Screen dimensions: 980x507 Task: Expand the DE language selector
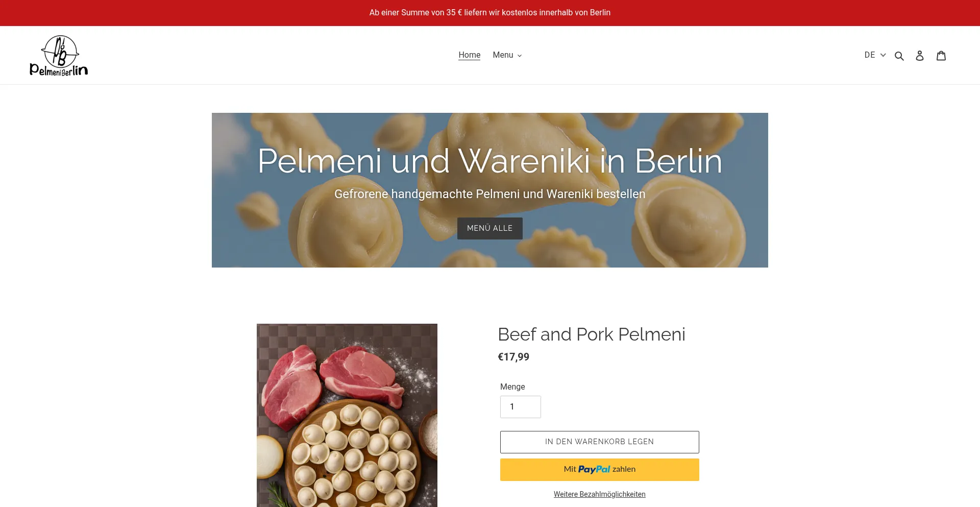[875, 55]
